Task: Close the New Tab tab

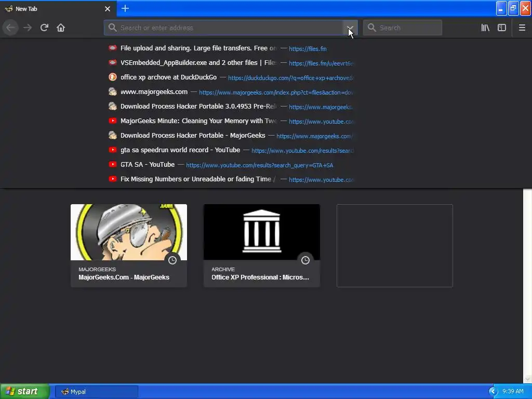Action: (108, 9)
